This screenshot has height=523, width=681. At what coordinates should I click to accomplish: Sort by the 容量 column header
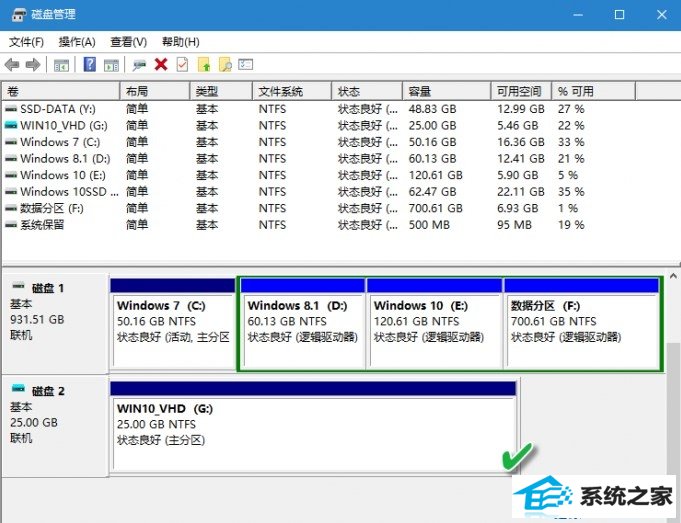(447, 91)
